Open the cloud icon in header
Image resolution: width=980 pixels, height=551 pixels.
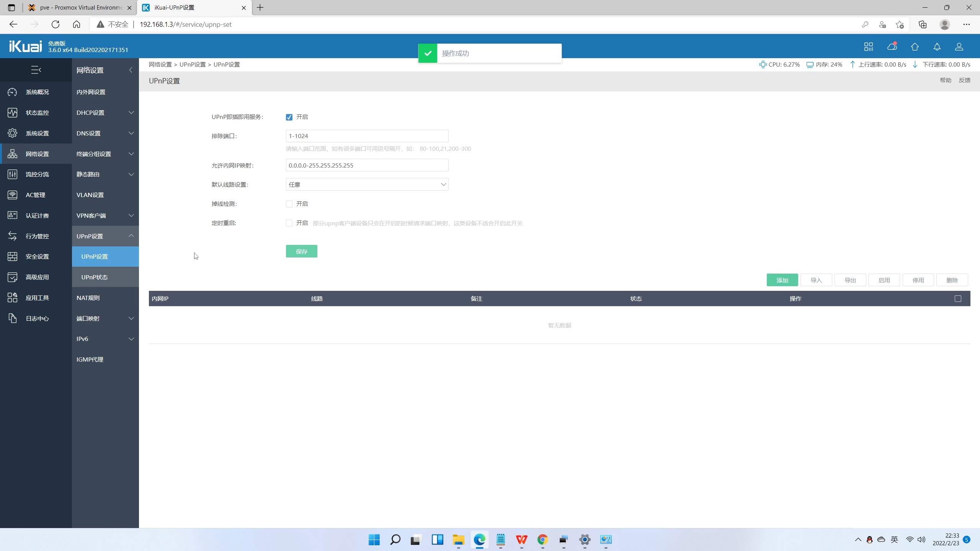[x=892, y=47]
